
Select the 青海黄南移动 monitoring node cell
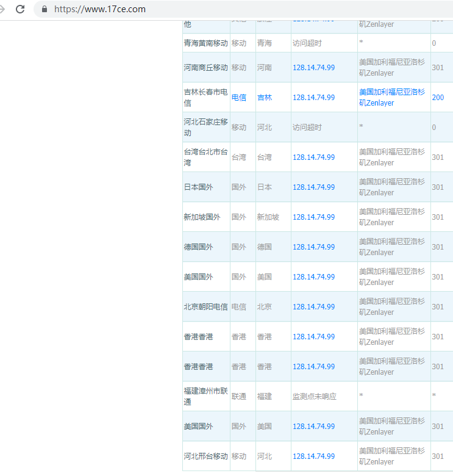point(205,43)
